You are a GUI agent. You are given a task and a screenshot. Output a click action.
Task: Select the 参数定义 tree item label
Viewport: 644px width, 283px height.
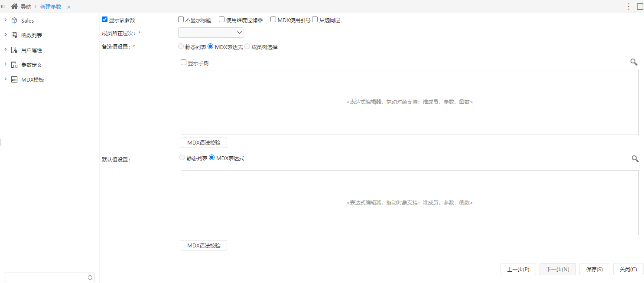pyautogui.click(x=32, y=65)
